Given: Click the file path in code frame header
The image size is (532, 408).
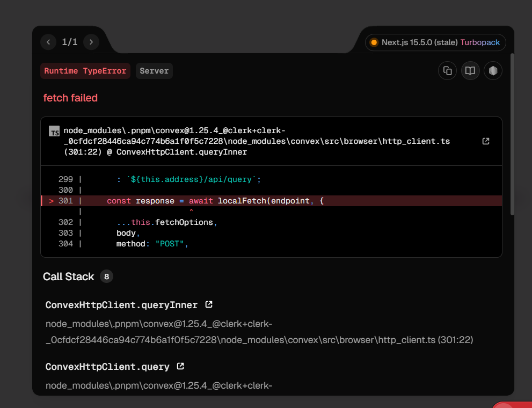Looking at the screenshot, I should (x=257, y=141).
